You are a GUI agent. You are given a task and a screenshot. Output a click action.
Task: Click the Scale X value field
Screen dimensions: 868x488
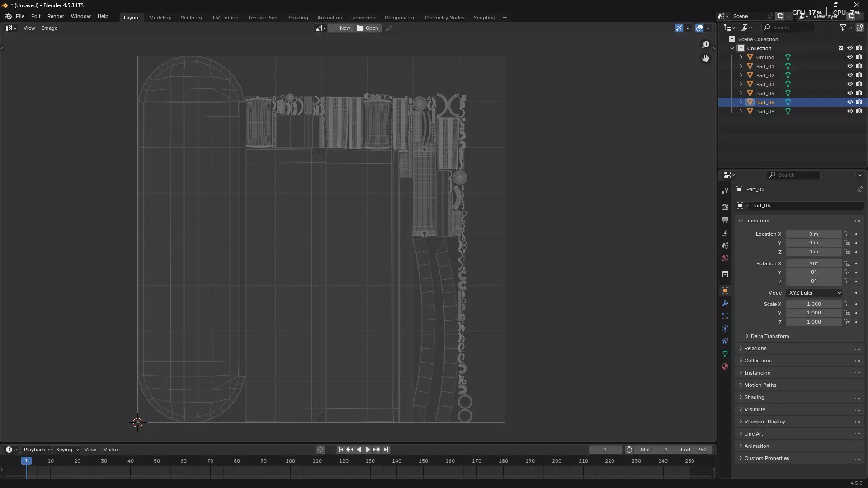click(x=814, y=304)
